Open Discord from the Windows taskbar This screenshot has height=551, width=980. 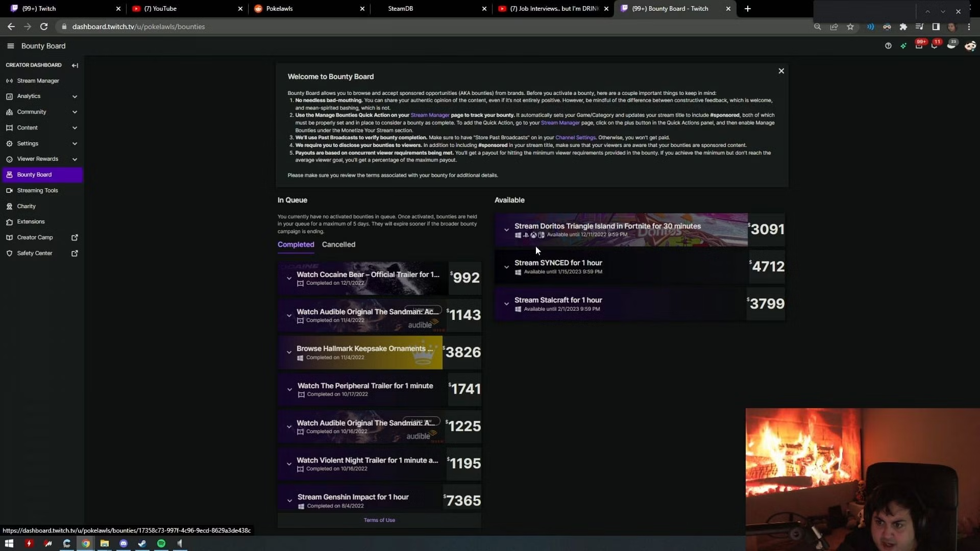pyautogui.click(x=124, y=543)
